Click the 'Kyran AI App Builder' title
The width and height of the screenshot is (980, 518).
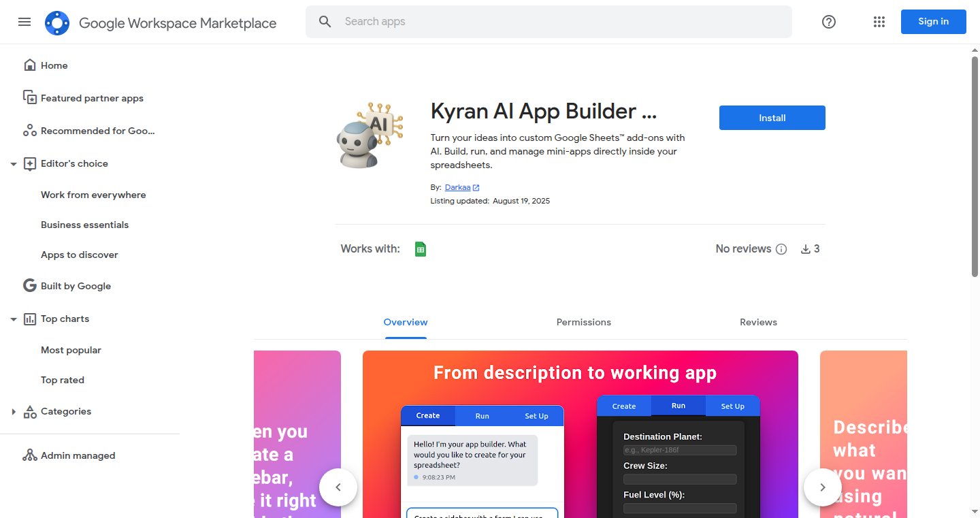[544, 111]
